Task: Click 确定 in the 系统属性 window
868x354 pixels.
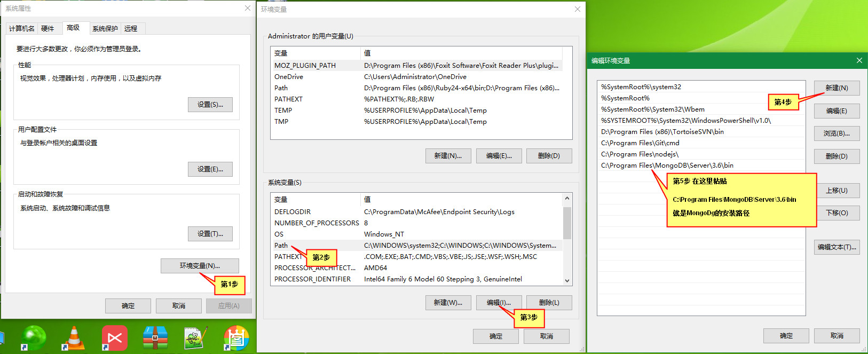Action: click(128, 306)
